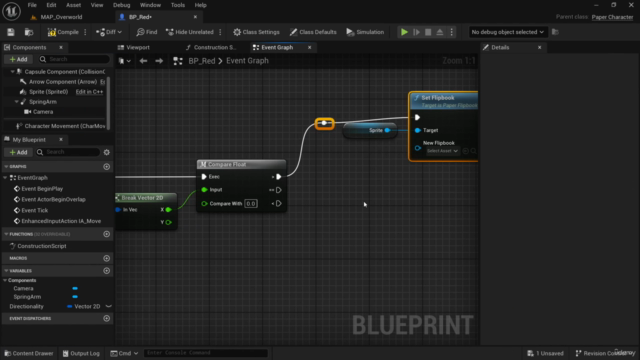Open Cmd console type dropdown

[x=124, y=353]
